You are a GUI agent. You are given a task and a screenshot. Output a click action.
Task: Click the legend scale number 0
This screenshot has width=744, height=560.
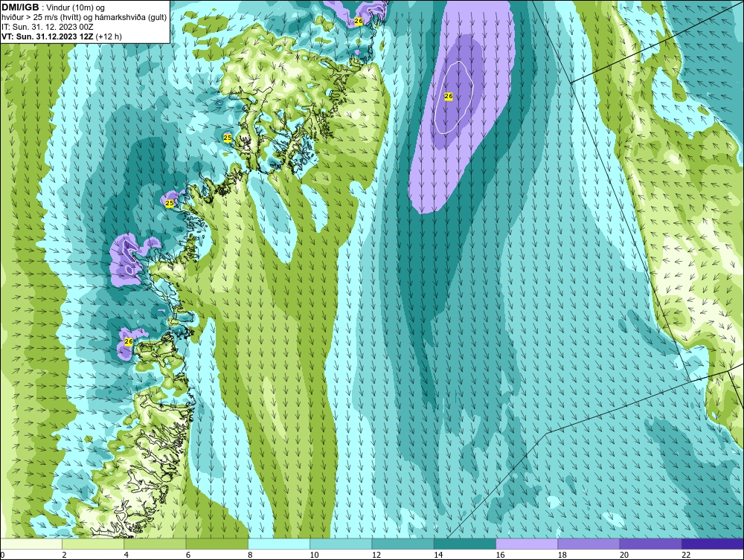pyautogui.click(x=2, y=556)
